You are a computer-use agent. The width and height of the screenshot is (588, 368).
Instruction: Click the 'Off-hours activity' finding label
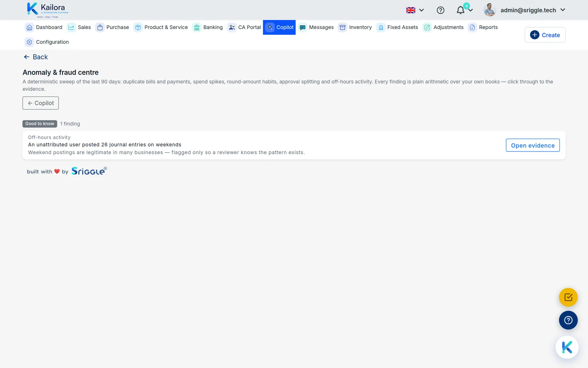(49, 138)
